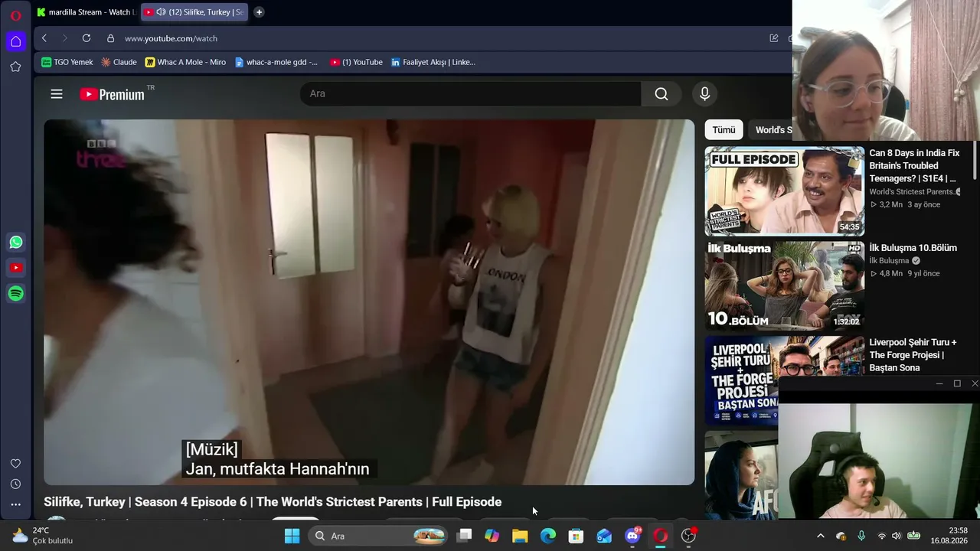
Task: Click the YouTube search magnifier button
Action: (661, 93)
